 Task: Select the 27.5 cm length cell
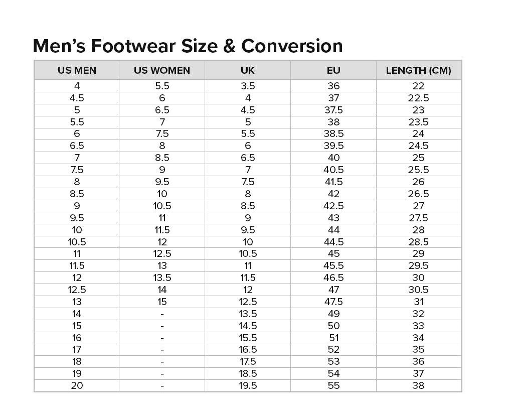(x=418, y=218)
